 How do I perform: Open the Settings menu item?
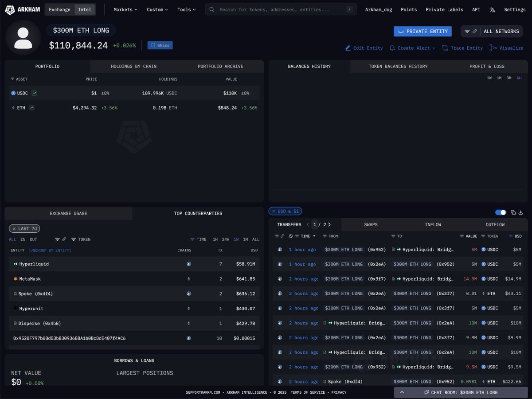click(515, 10)
